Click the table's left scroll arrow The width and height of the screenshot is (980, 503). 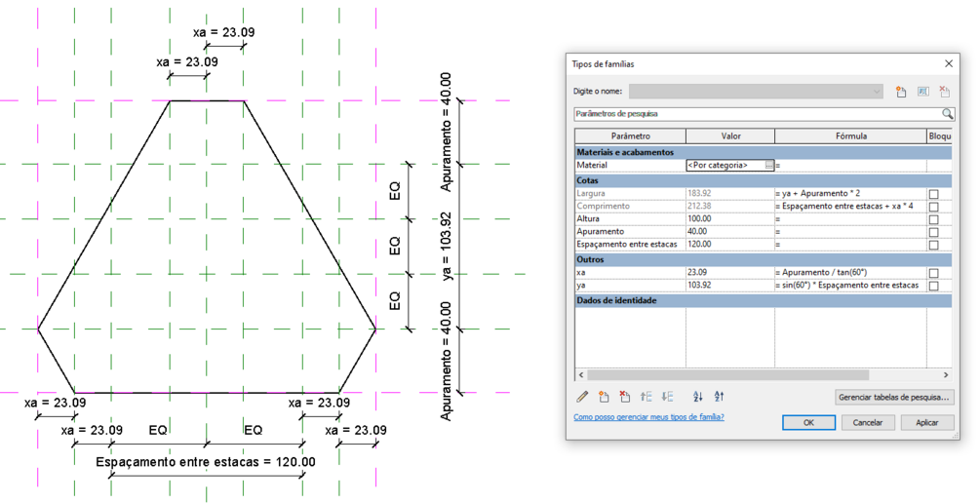click(x=581, y=375)
